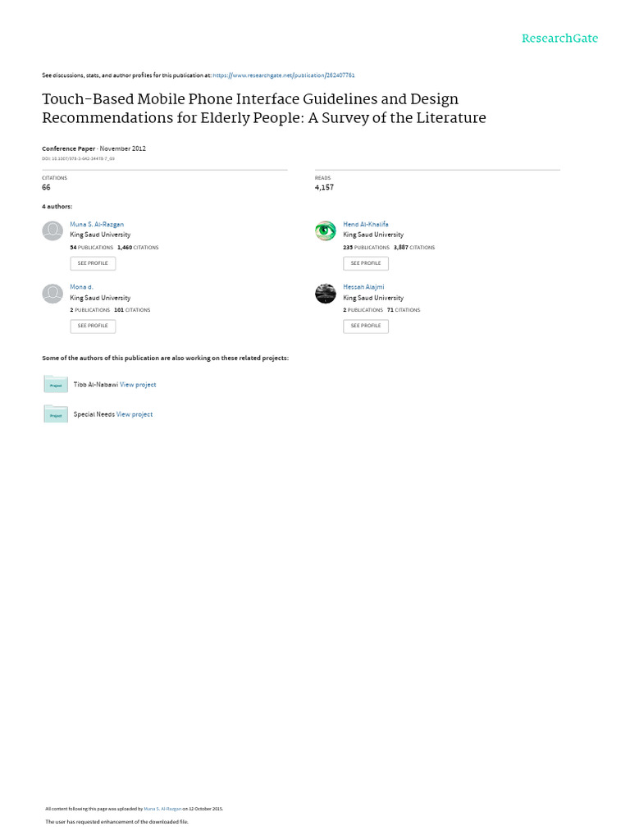Click the Tibb Al-Nabawi project folder icon
Screen dimensions: 630x840
point(56,384)
